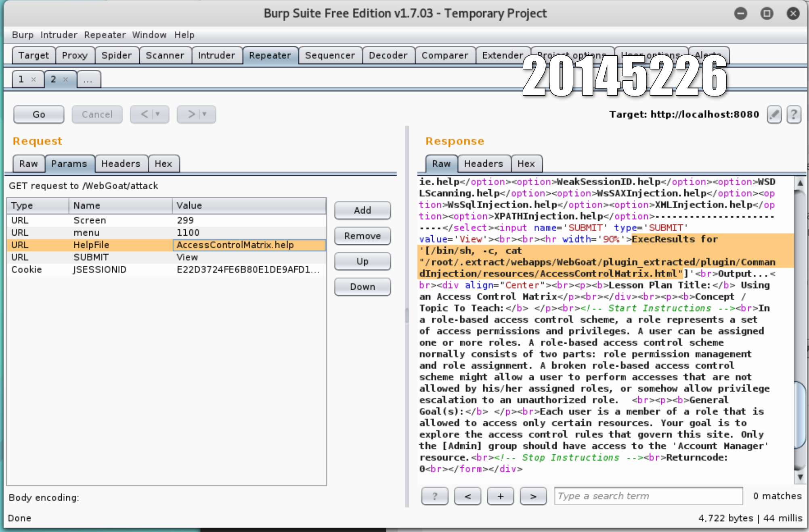Image resolution: width=809 pixels, height=532 pixels.
Task: Open request Headers tab
Action: point(121,164)
